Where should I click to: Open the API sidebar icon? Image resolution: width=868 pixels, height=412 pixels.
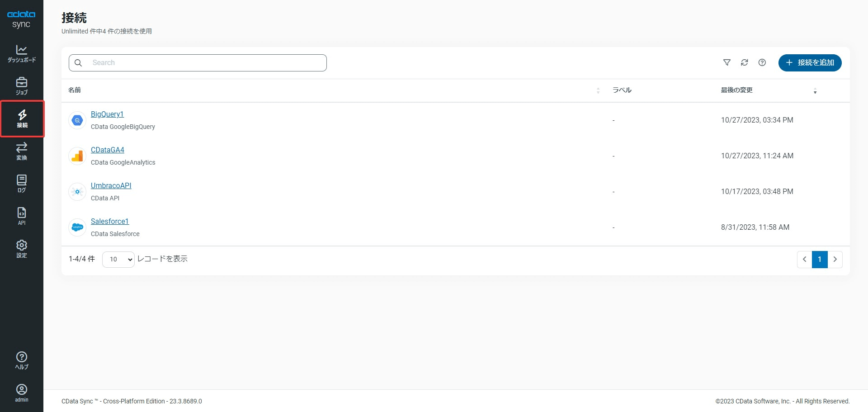pyautogui.click(x=22, y=216)
